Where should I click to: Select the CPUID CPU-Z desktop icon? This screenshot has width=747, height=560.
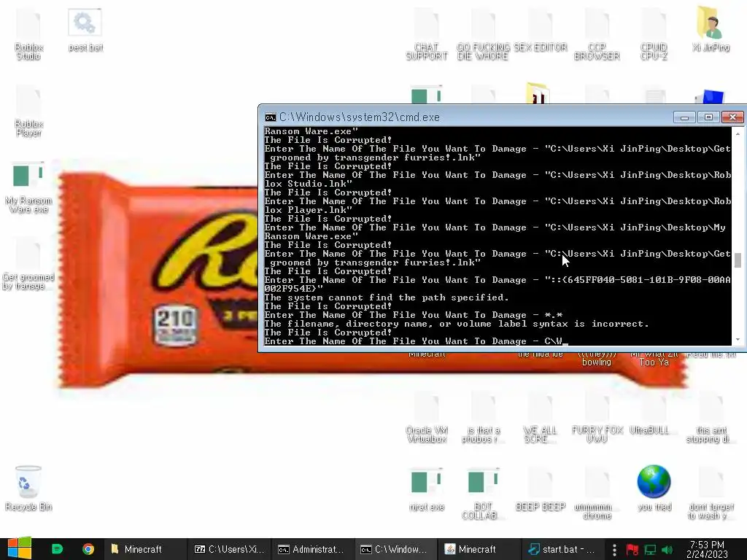pos(654,34)
